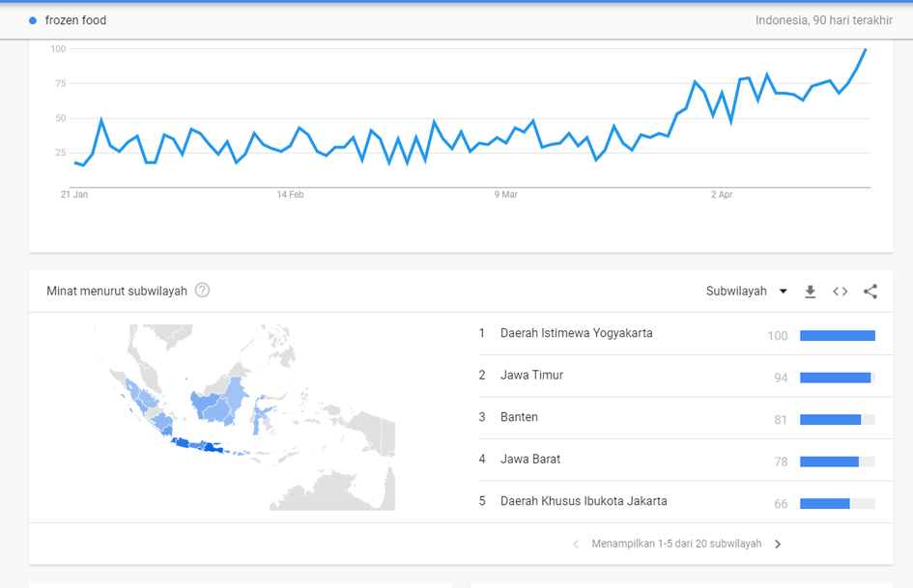Go to next page of subregions

click(778, 545)
